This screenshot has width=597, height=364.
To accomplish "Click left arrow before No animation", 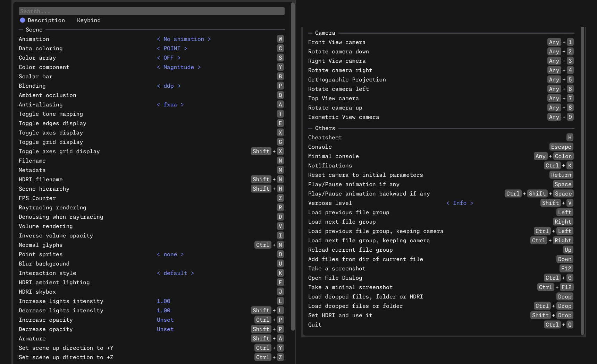I will click(159, 39).
